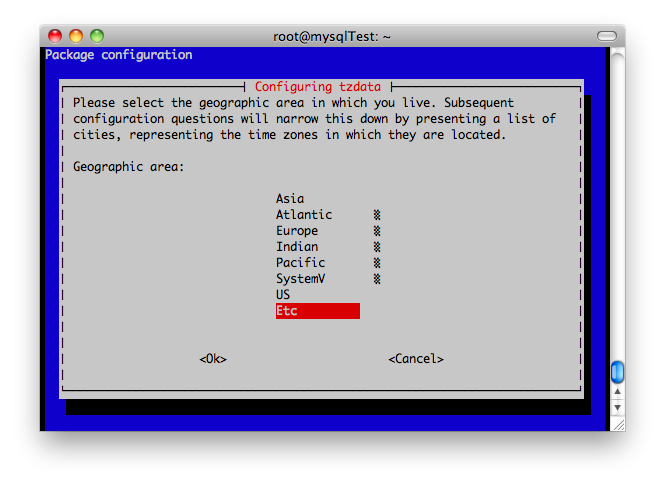Click the green zoom window button

[97, 36]
